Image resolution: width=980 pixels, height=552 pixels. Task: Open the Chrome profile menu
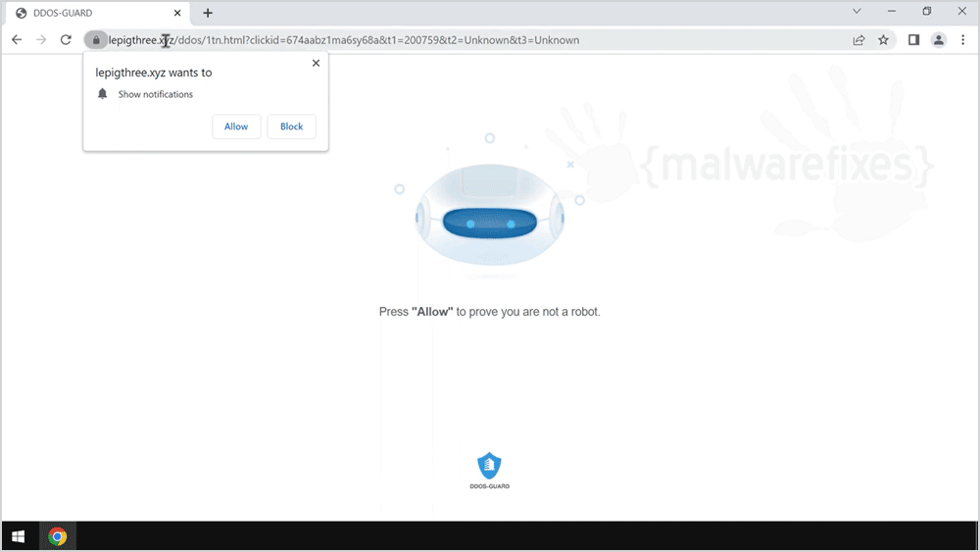(939, 40)
